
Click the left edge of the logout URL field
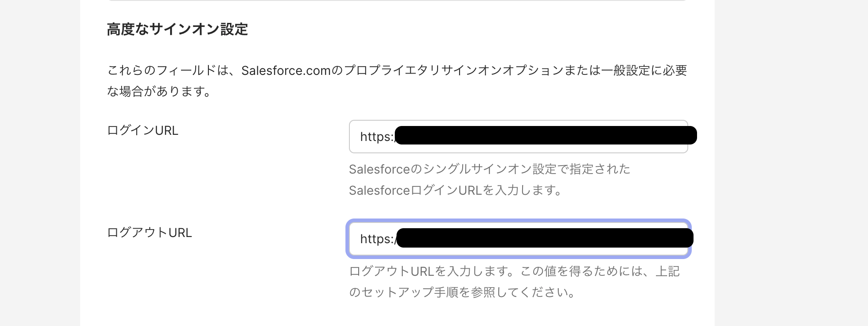coord(350,239)
